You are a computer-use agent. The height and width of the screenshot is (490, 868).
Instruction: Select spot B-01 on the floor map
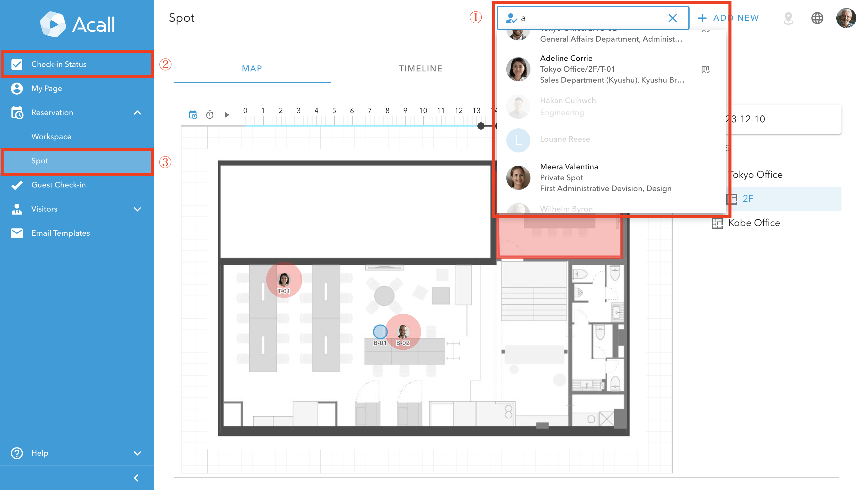click(x=380, y=332)
